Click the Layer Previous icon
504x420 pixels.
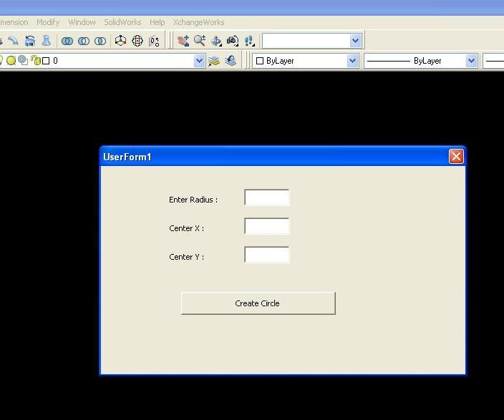click(x=231, y=61)
